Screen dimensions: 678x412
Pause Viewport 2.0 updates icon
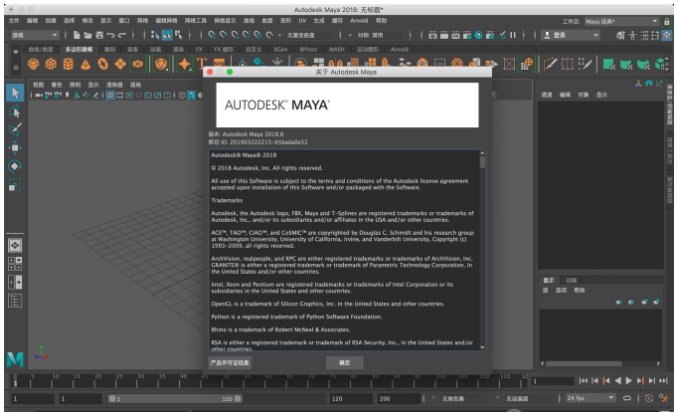click(513, 35)
